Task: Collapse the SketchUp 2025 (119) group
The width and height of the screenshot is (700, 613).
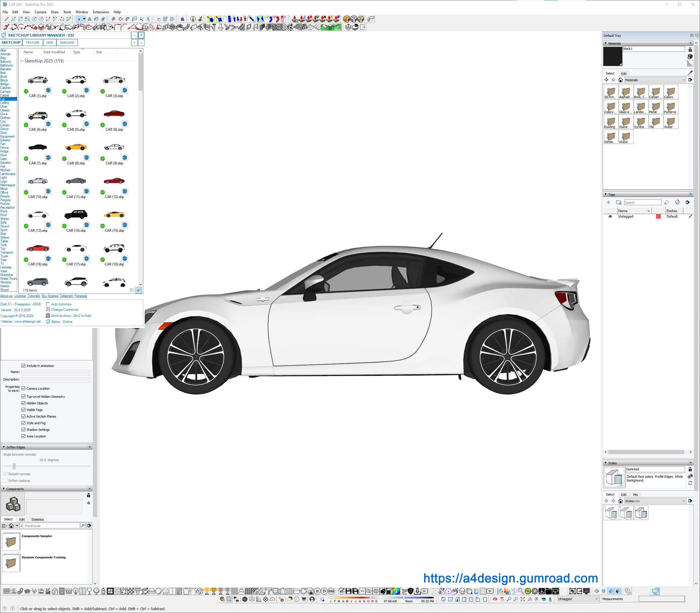Action: click(x=22, y=61)
